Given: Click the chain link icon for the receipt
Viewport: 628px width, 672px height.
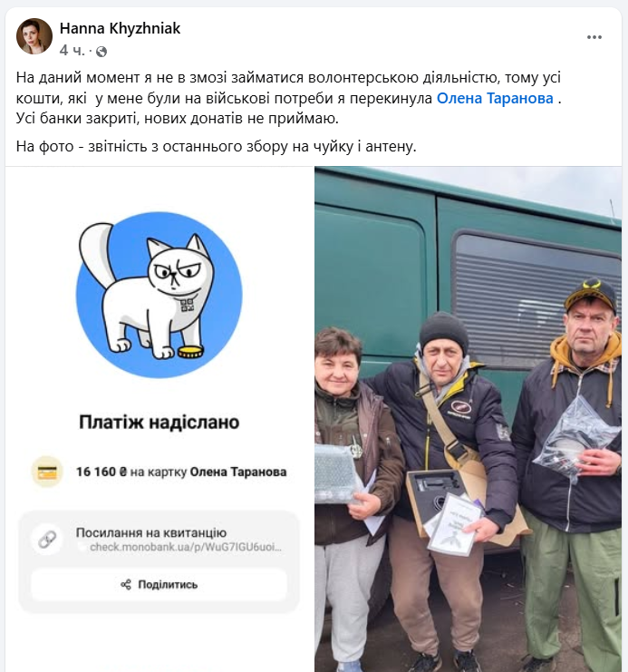Looking at the screenshot, I should 47,540.
